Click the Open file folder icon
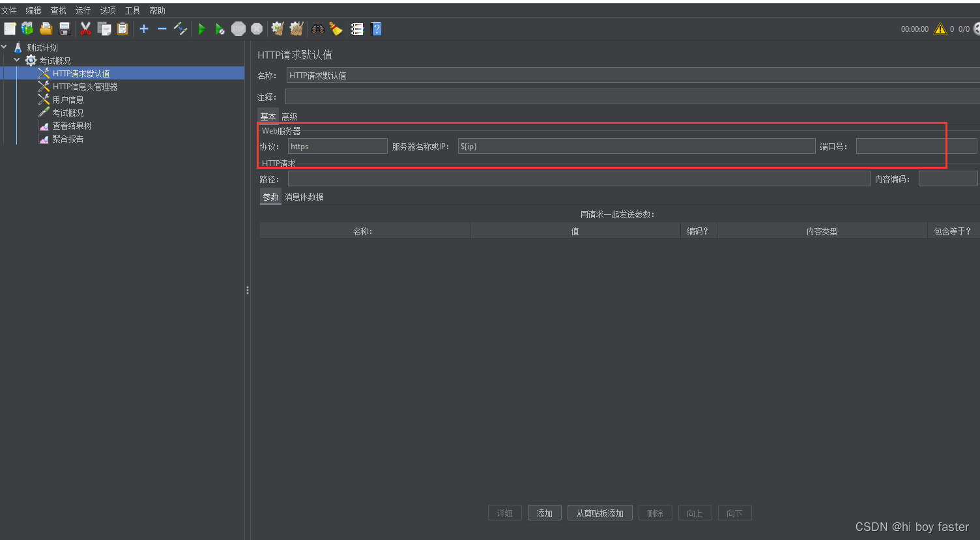The width and height of the screenshot is (980, 540). [x=46, y=29]
